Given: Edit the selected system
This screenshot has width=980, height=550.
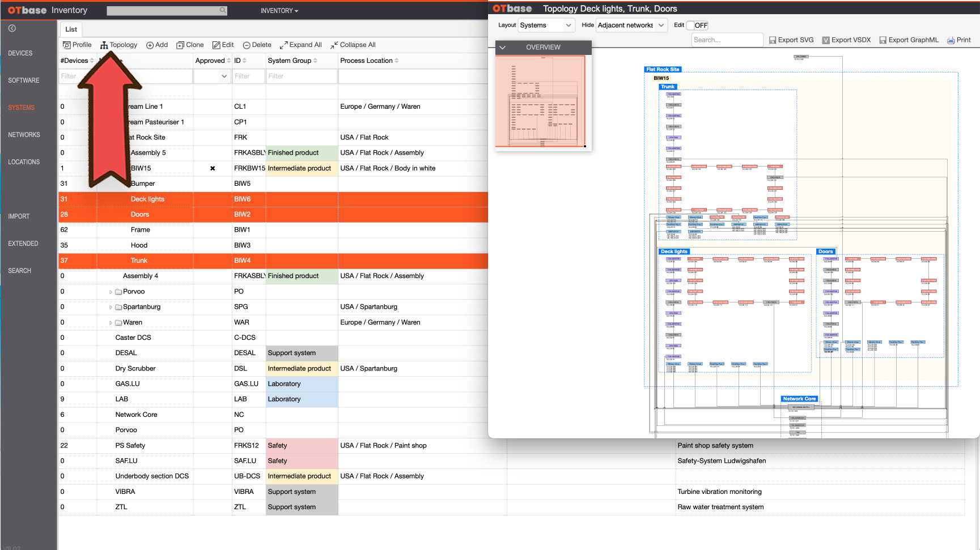Looking at the screenshot, I should [223, 45].
